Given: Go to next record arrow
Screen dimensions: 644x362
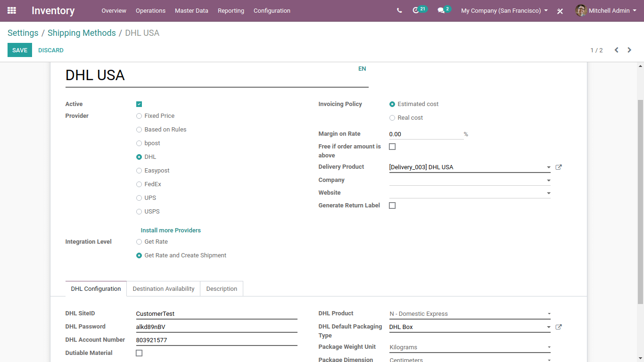Looking at the screenshot, I should click(x=629, y=50).
